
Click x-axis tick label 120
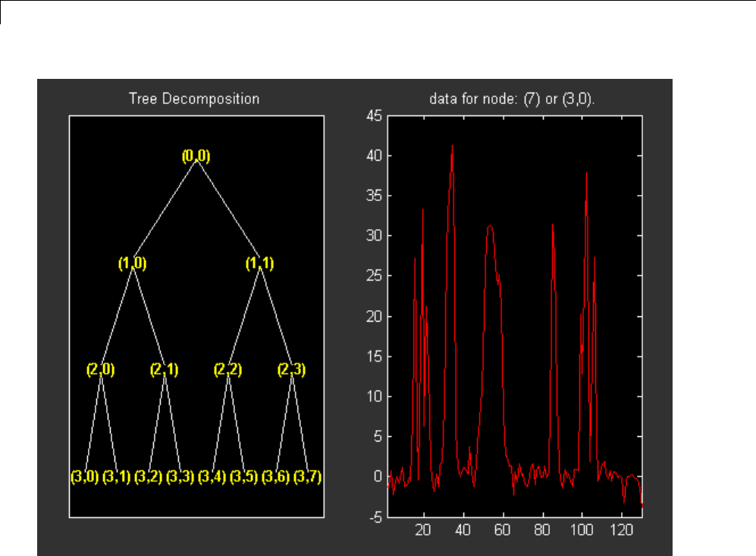pyautogui.click(x=621, y=530)
